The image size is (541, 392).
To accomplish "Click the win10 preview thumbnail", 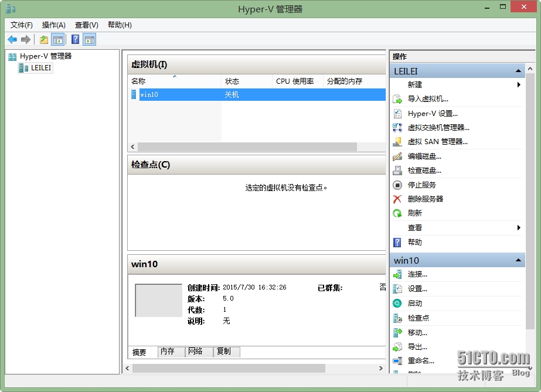I will click(159, 300).
